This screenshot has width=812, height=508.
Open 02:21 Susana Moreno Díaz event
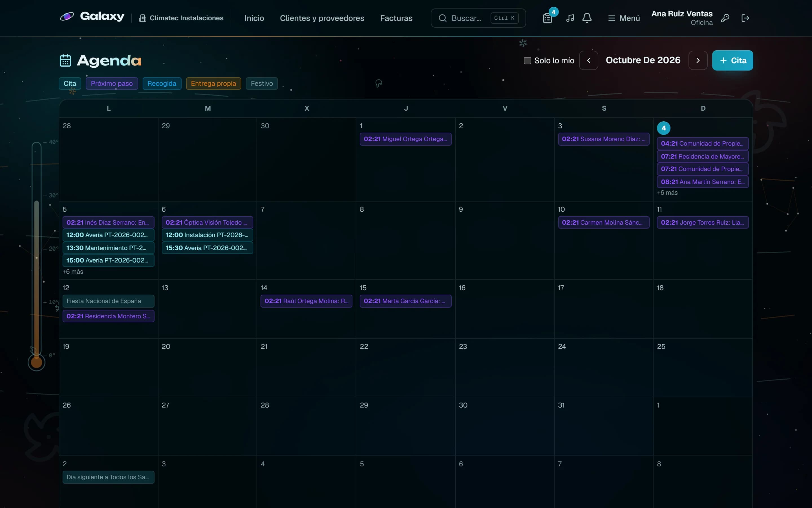coord(604,139)
